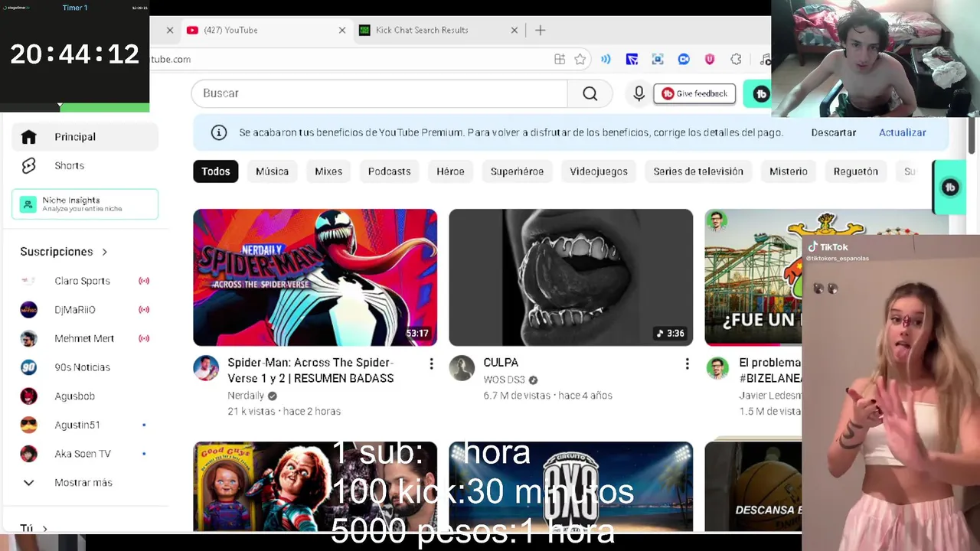Expand Mostrar más subscriptions

(84, 483)
